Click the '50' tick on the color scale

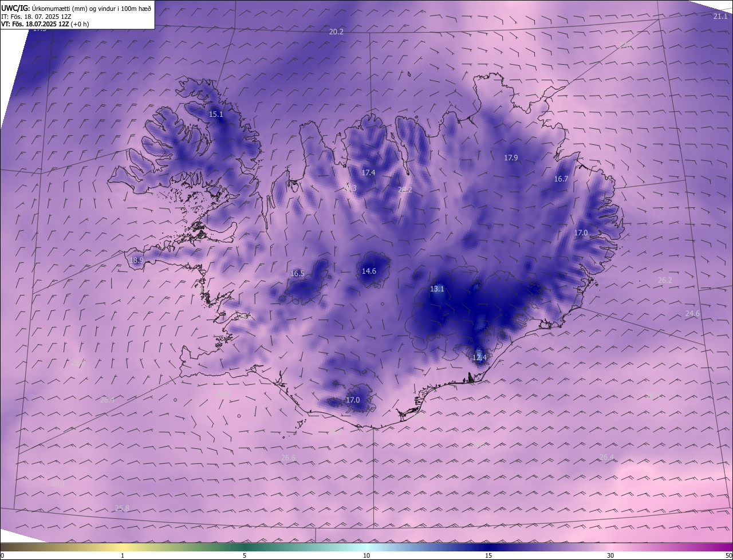[728, 556]
